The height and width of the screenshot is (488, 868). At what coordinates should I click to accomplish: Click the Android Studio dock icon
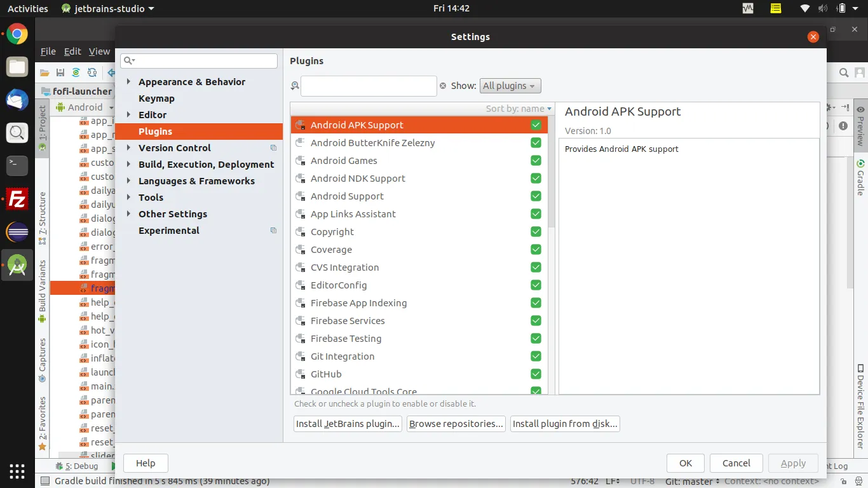click(x=17, y=266)
